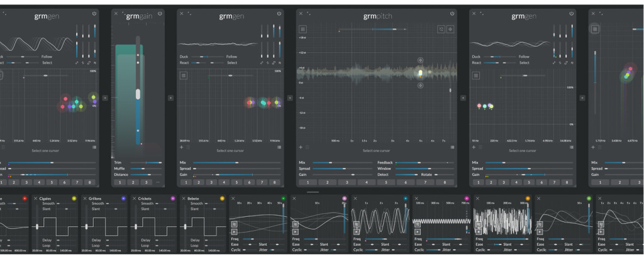The image size is (644, 259).
Task: Close the grmgain module
Action: (116, 14)
